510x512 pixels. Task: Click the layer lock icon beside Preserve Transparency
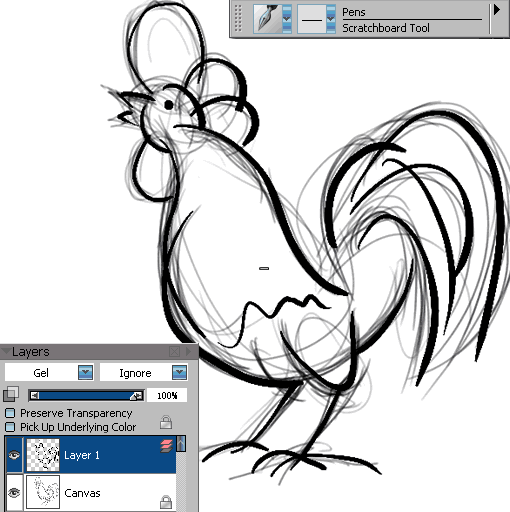click(166, 422)
